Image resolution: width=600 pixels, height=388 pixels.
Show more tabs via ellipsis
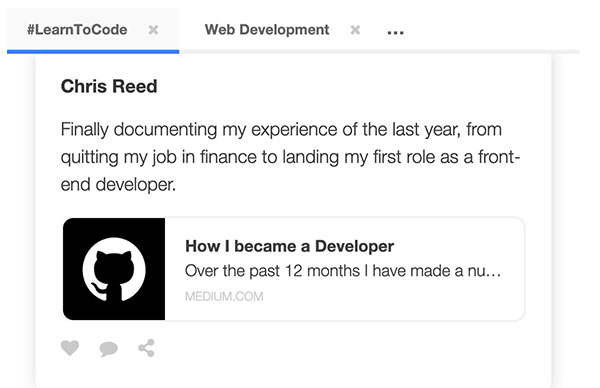(395, 33)
